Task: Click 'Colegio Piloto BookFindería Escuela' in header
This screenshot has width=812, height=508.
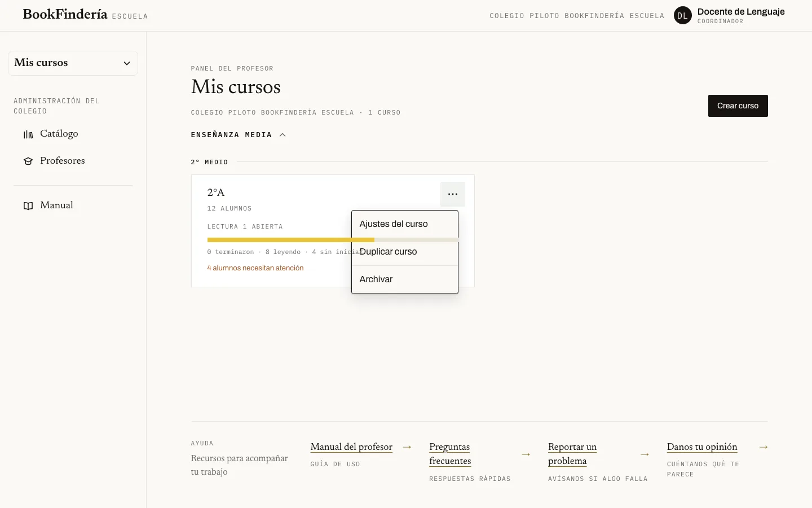Action: click(577, 16)
